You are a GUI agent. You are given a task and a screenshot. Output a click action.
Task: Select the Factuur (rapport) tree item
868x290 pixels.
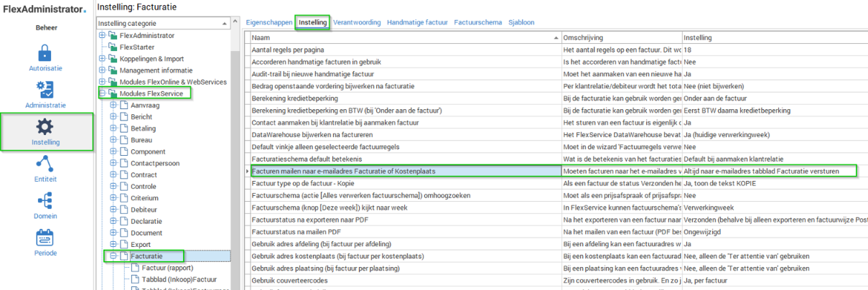(166, 268)
